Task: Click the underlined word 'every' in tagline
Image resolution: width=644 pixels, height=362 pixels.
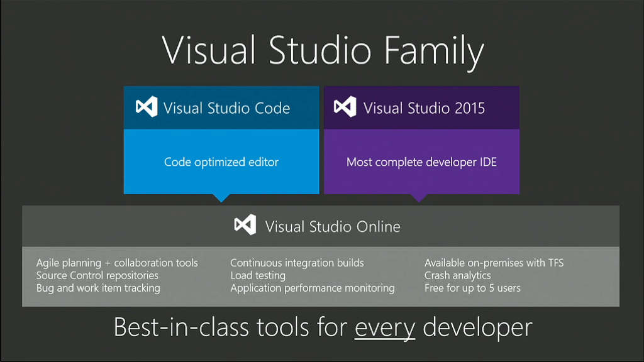Action: pyautogui.click(x=384, y=327)
